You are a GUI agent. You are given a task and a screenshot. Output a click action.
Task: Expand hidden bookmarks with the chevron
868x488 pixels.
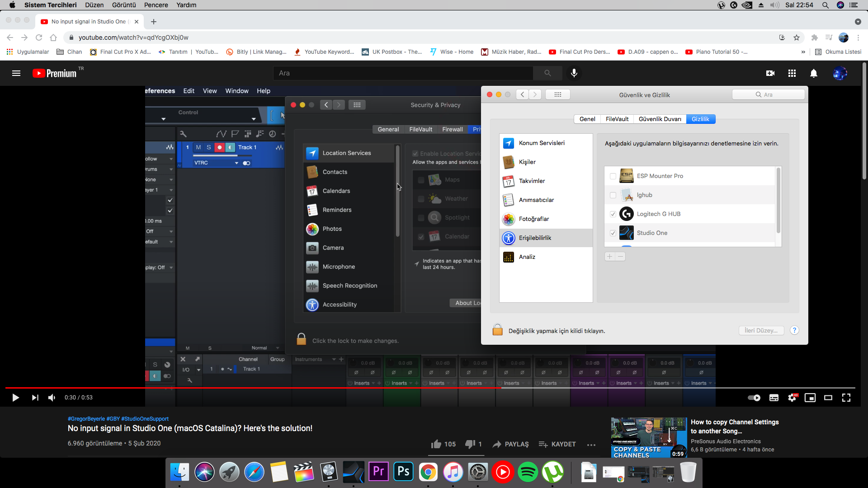(803, 52)
